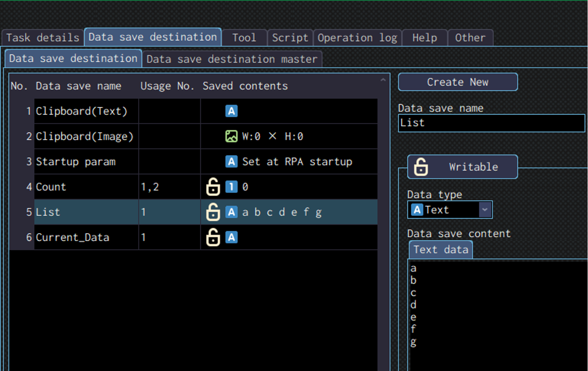Toggle the lock icon in List row
The image size is (588, 371).
213,212
